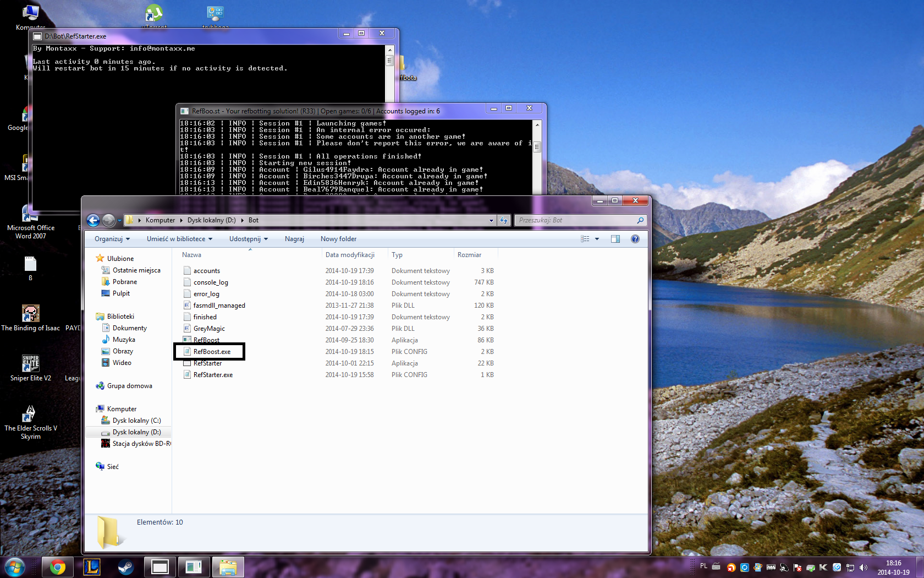Go back in Explorer navigation
Viewport: 924px width, 578px height.
(93, 220)
